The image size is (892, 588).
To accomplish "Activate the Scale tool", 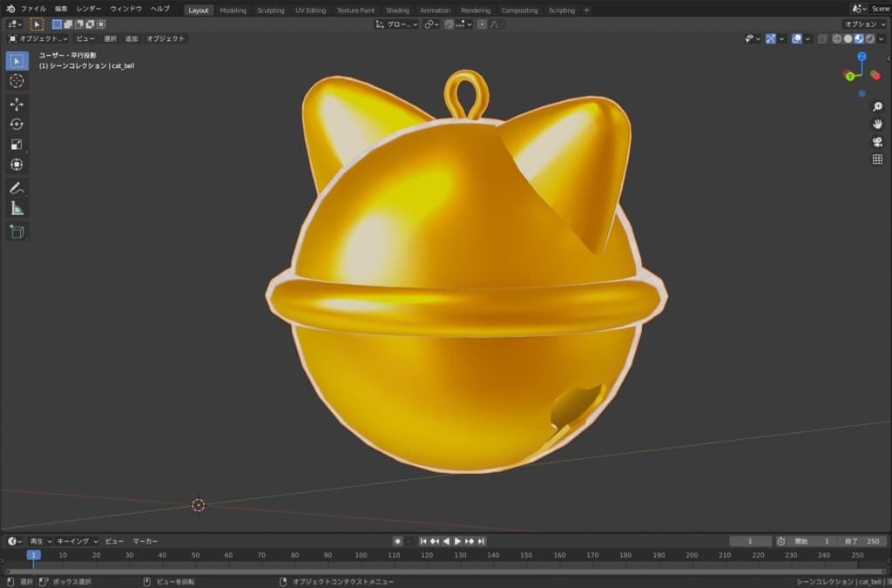I will 17,145.
